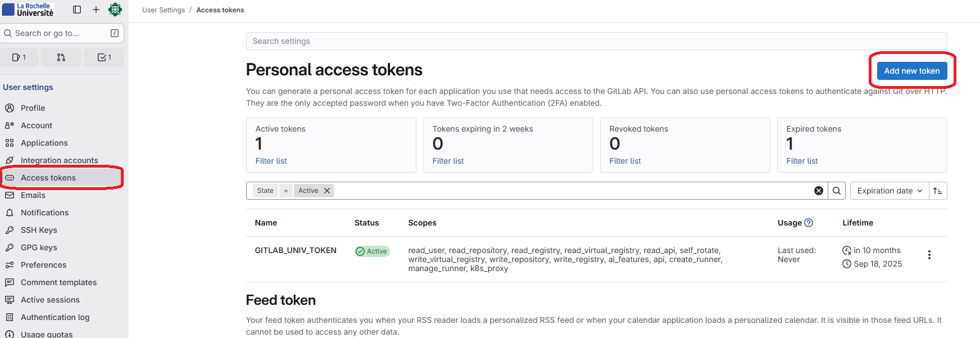Click the Add new token button
This screenshot has width=980, height=338.
click(911, 71)
